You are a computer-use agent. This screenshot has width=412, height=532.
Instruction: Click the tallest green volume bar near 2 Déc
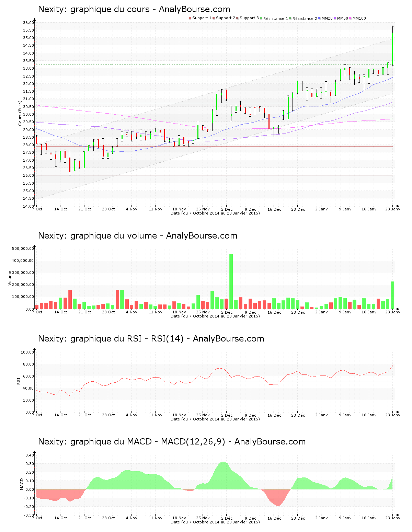click(231, 281)
